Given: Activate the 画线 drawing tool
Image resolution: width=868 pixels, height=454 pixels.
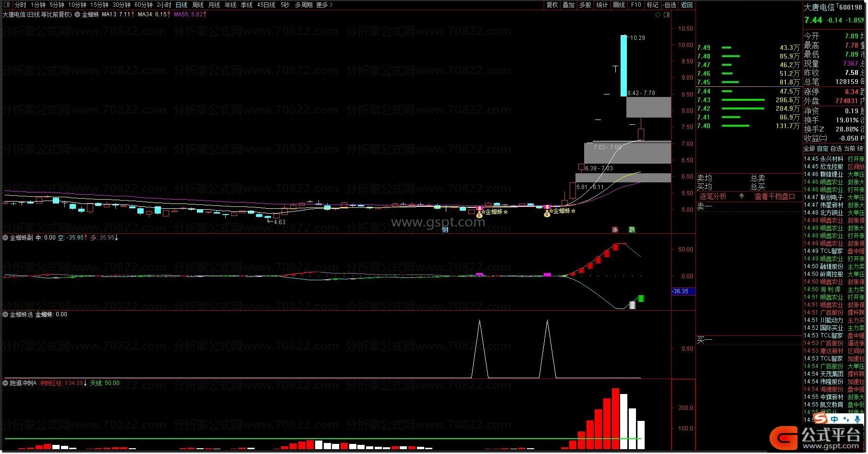Looking at the screenshot, I should 619,5.
